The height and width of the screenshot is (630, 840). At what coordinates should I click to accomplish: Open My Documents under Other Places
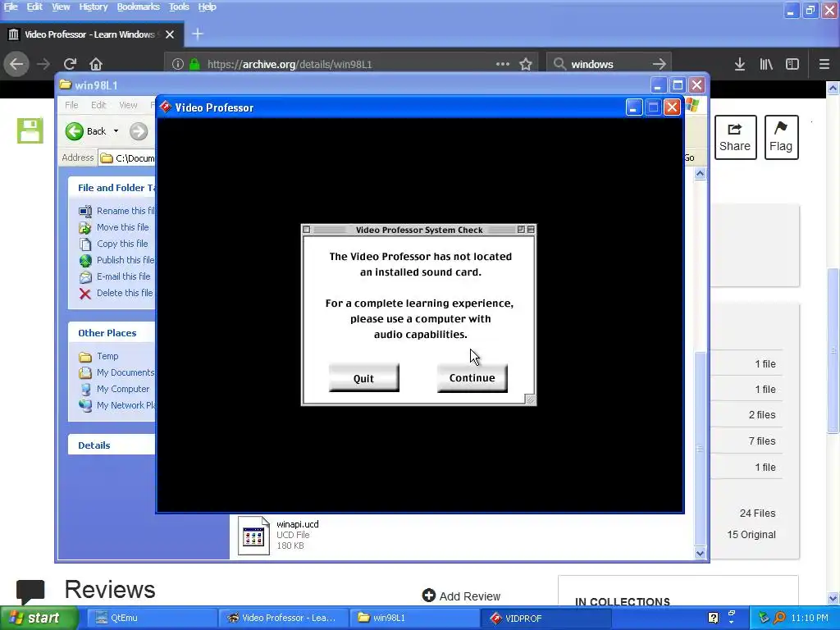point(116,372)
